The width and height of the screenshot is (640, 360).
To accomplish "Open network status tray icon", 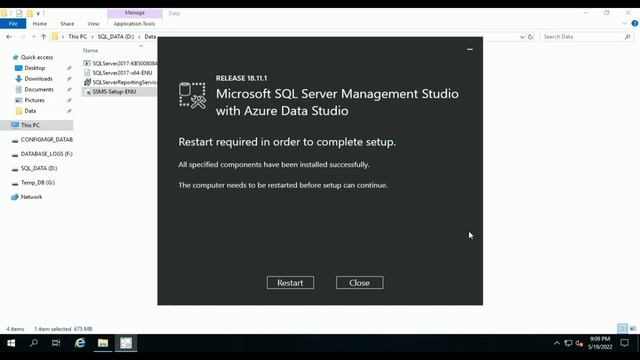I will (x=568, y=343).
